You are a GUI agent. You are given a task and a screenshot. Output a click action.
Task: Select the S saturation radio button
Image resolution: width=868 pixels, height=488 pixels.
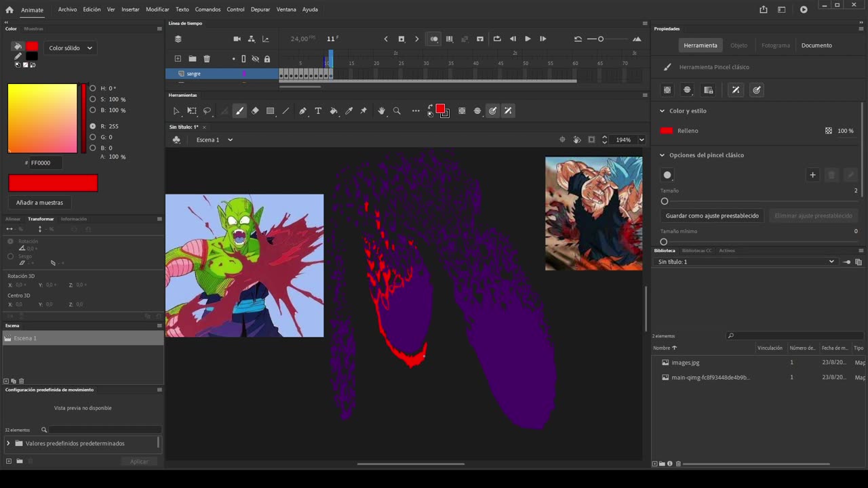pos(93,99)
